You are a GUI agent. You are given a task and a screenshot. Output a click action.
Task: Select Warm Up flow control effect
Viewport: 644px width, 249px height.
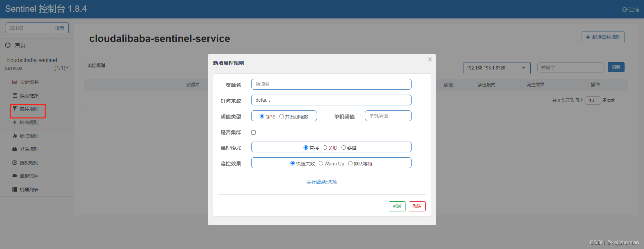pyautogui.click(x=321, y=163)
